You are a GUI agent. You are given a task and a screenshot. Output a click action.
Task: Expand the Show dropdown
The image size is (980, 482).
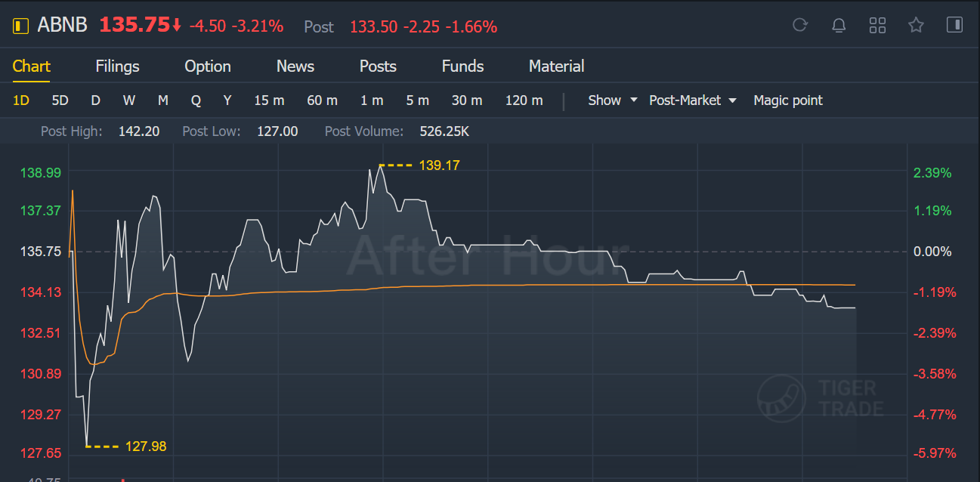click(x=613, y=100)
